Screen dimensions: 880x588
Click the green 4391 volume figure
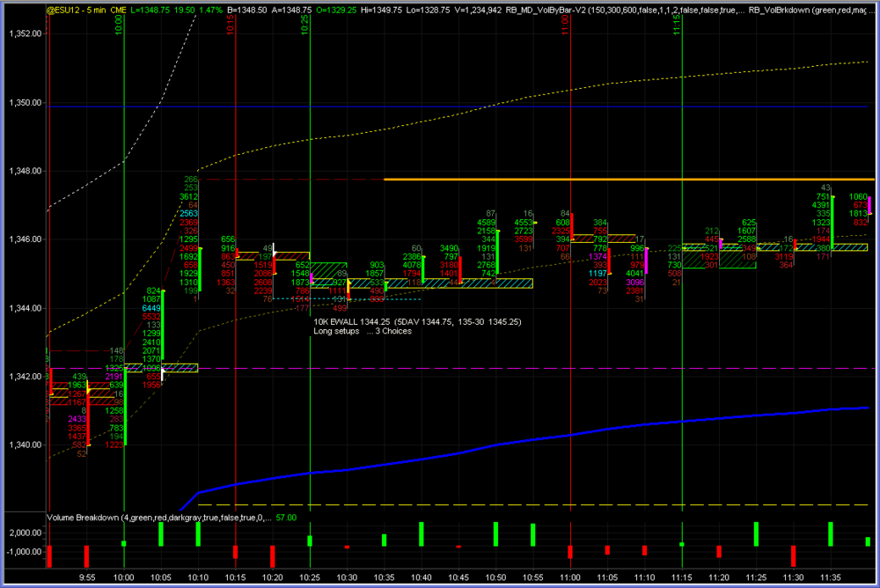tap(821, 205)
